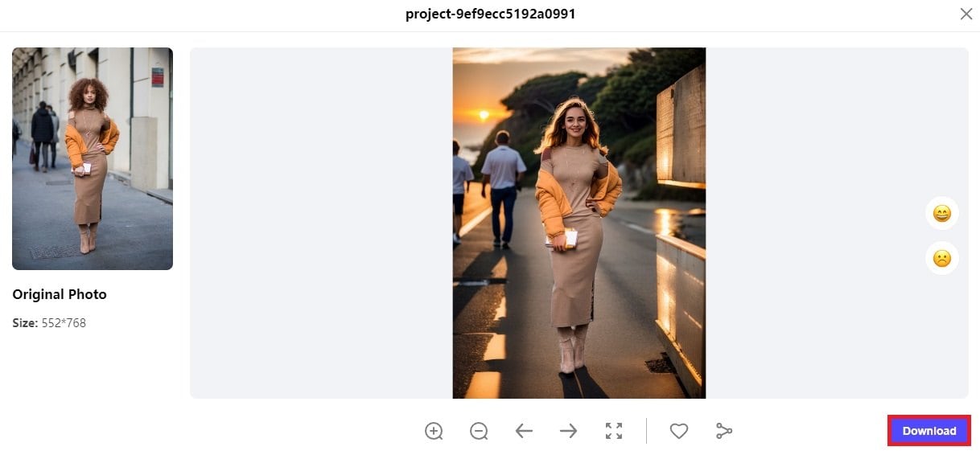Viewport: 980px width, 459px height.
Task: Go to the next image with right arrow
Action: pos(569,431)
